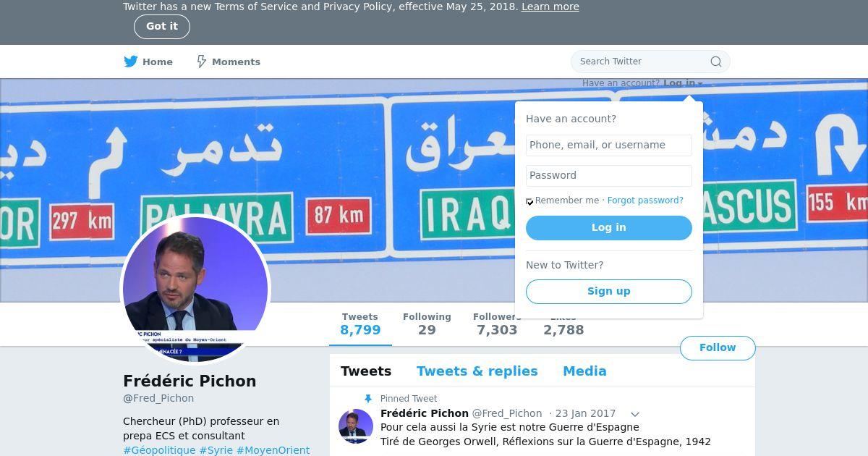868x456 pixels.
Task: Focus the Phone, email, or username field
Action: pos(609,145)
